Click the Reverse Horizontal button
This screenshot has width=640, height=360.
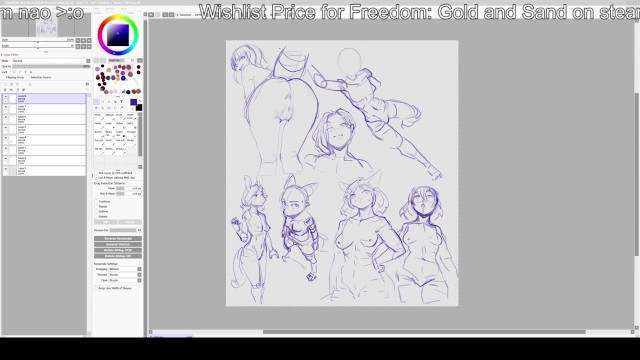(x=118, y=238)
